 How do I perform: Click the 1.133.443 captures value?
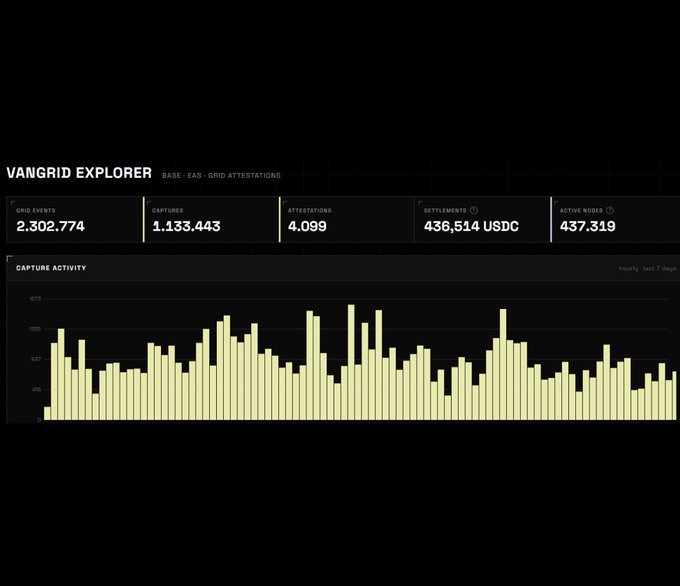click(186, 226)
